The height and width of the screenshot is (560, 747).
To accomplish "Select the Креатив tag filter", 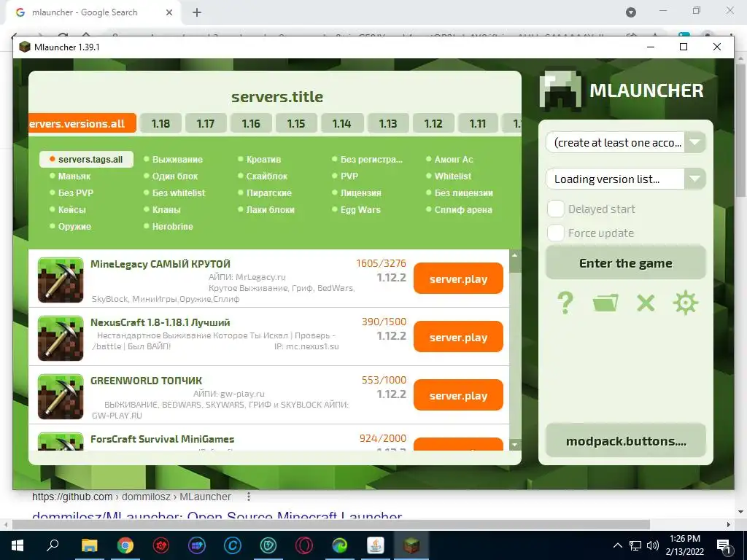I will click(x=260, y=159).
